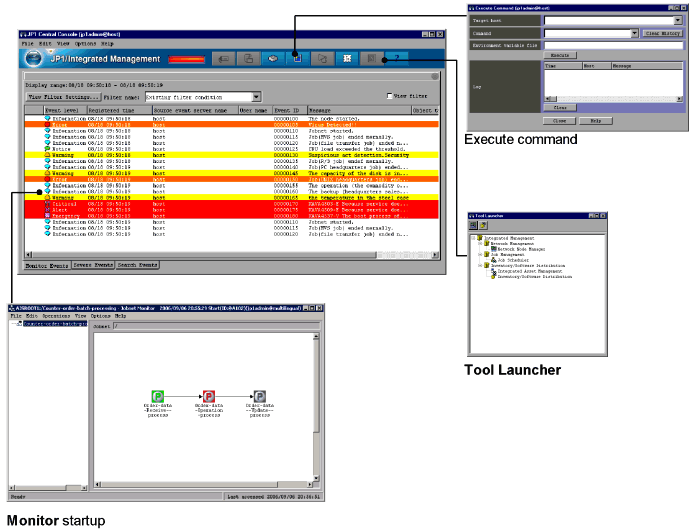Open the Target host dropdown in Execute Command
Screen dimensions: 691x532
pos(678,20)
